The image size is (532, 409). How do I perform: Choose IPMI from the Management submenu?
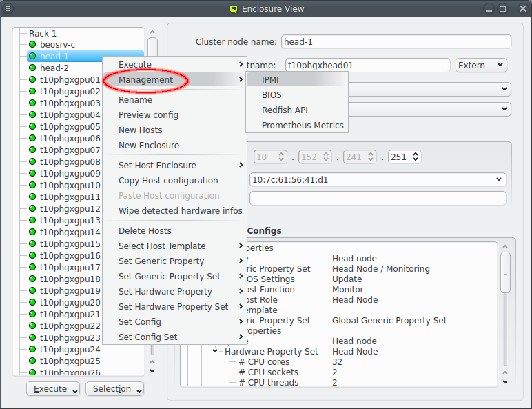click(270, 80)
